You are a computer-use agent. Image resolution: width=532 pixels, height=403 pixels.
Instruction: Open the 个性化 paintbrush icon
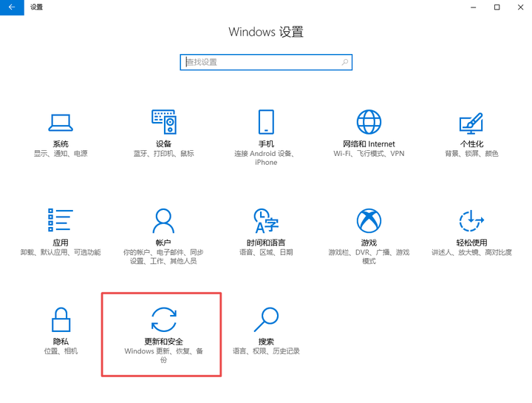(x=471, y=123)
